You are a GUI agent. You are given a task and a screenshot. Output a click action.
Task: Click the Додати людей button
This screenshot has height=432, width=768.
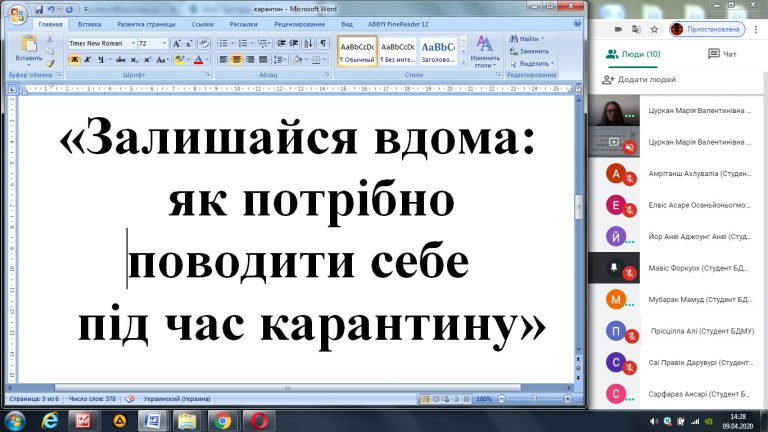635,80
